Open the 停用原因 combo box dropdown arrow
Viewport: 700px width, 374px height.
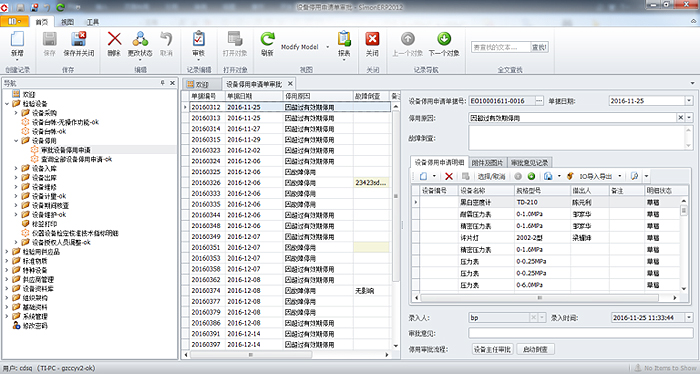click(x=689, y=118)
